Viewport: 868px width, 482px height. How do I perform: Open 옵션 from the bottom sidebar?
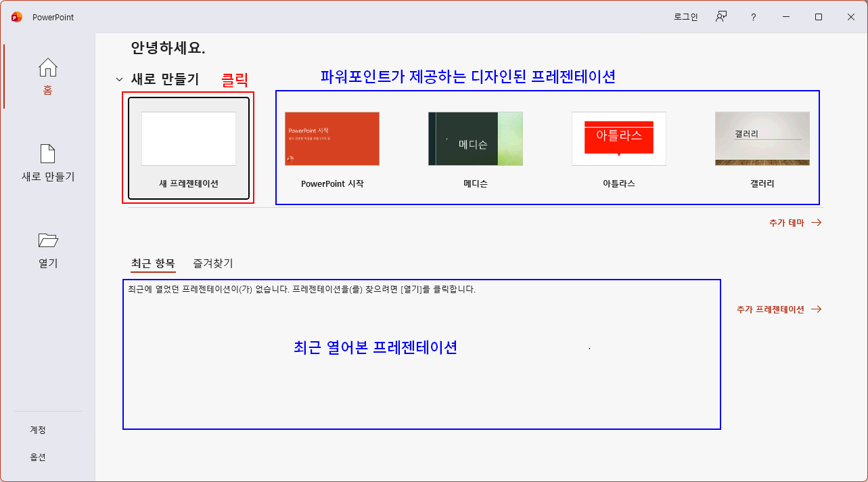(38, 456)
